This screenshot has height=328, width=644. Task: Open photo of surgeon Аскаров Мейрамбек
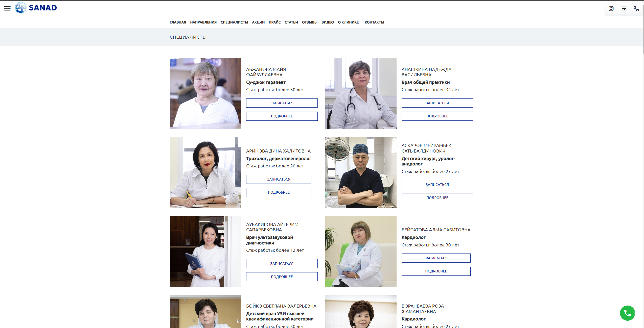[x=361, y=172]
